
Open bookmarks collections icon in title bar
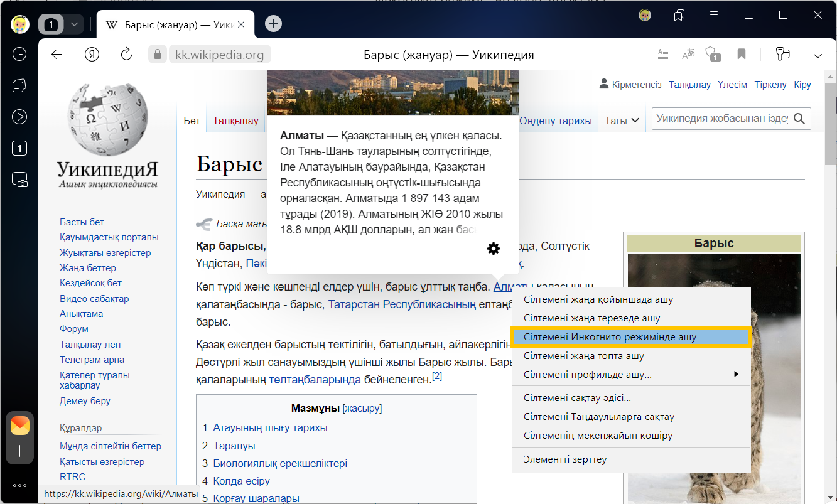[679, 15]
